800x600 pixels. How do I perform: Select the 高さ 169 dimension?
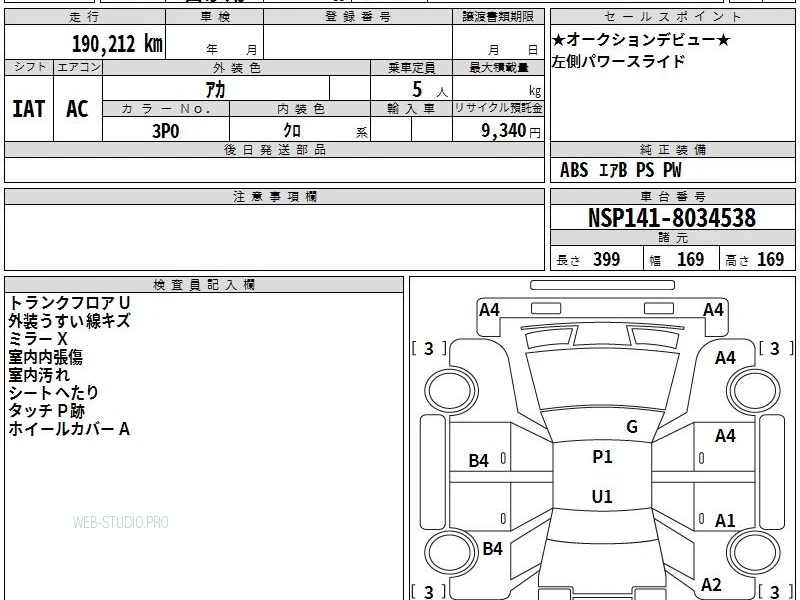(755, 259)
